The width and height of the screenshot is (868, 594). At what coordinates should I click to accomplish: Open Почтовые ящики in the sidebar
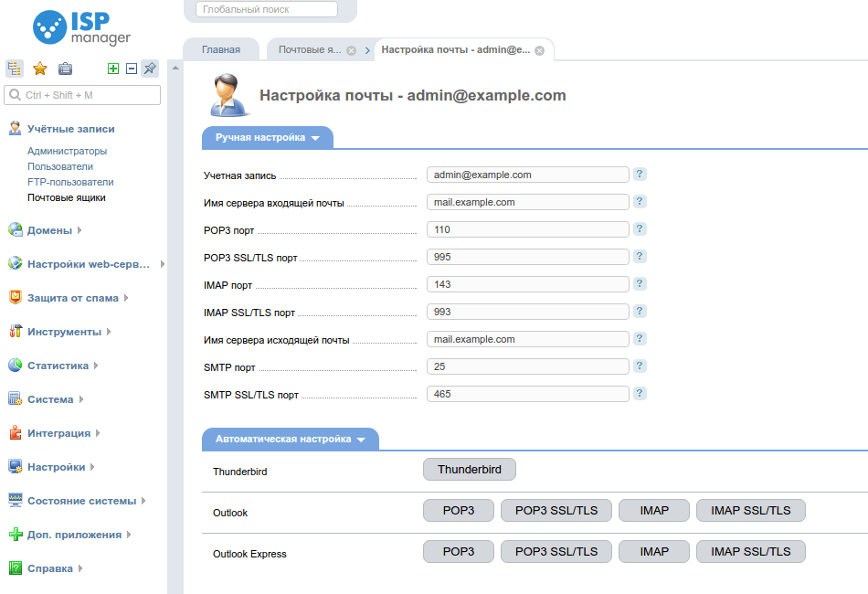(67, 197)
